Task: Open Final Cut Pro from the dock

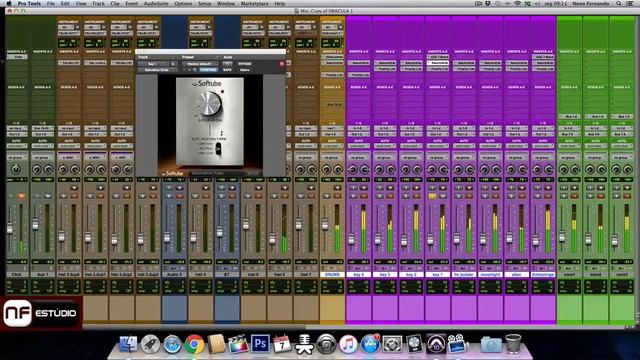Action: [x=238, y=344]
